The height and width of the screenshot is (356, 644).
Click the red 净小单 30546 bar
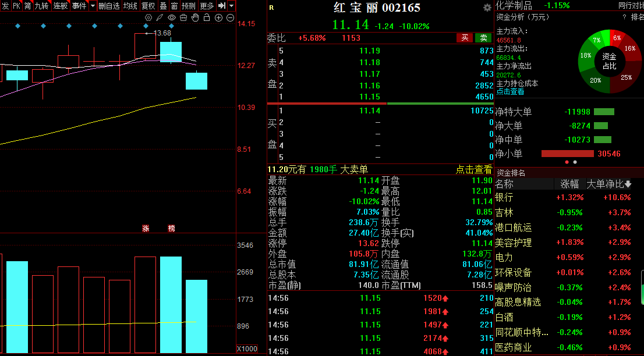click(x=568, y=154)
